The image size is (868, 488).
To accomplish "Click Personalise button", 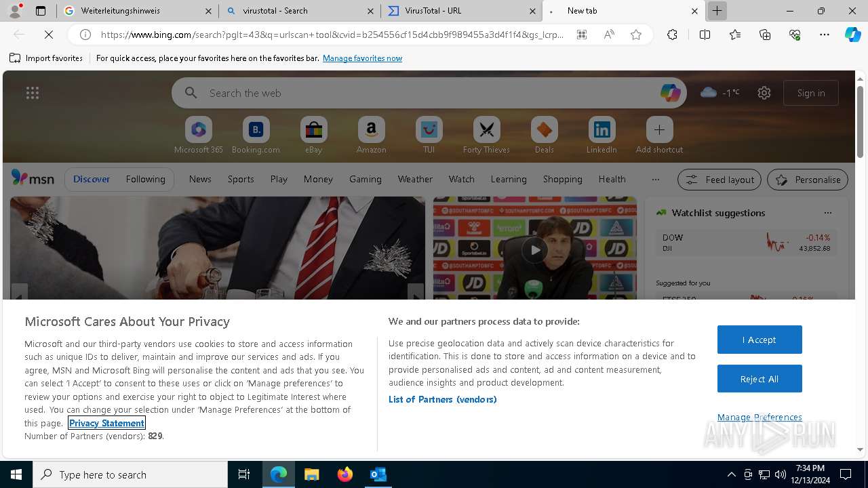I will click(x=808, y=180).
